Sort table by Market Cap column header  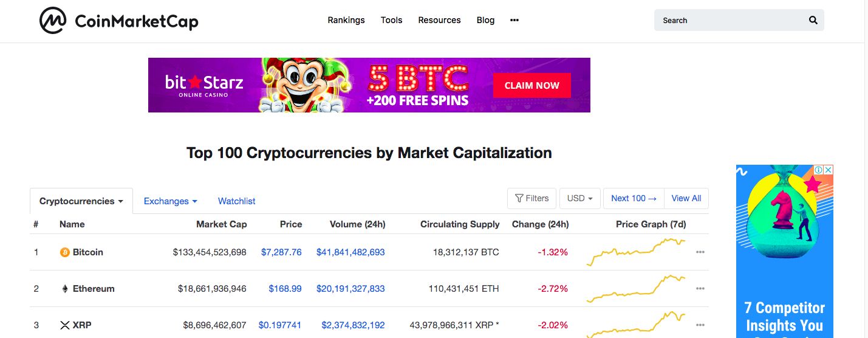(221, 224)
